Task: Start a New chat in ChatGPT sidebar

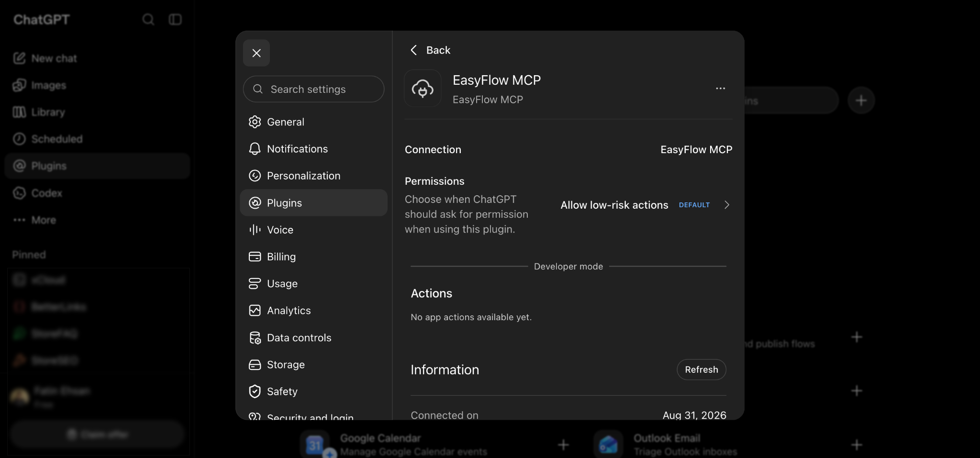Action: [97, 58]
